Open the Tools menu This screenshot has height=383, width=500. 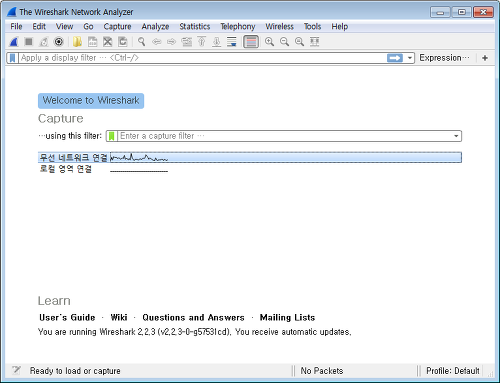point(312,26)
